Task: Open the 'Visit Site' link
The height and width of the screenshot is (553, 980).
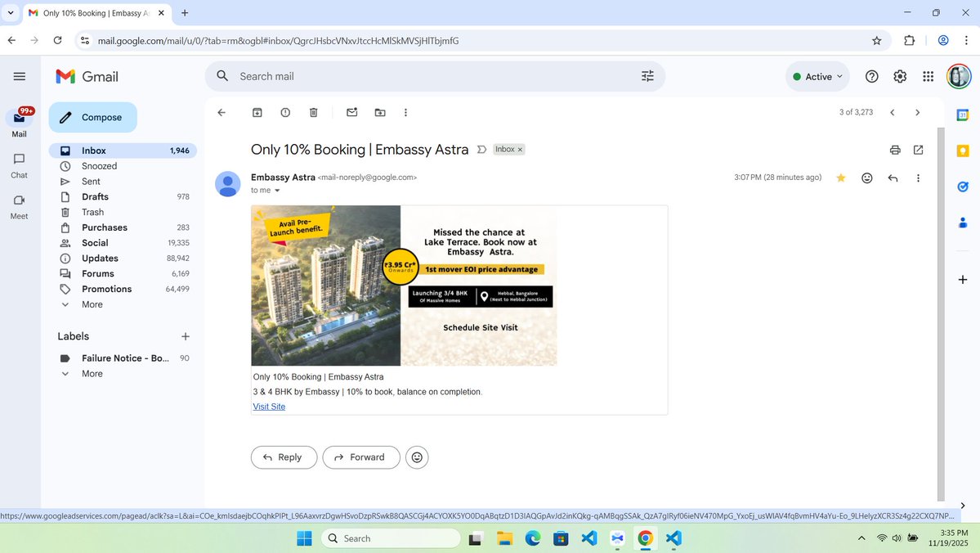Action: click(269, 406)
